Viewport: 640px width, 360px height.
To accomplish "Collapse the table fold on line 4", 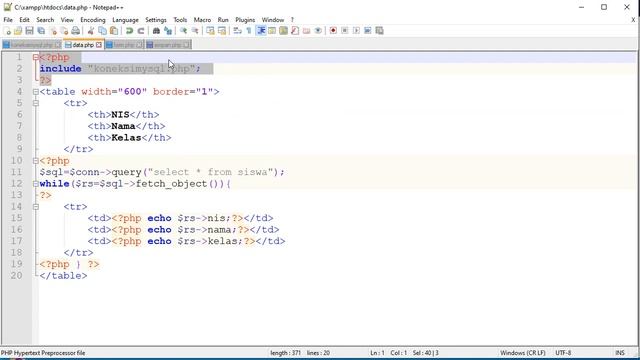I will 36,92.
